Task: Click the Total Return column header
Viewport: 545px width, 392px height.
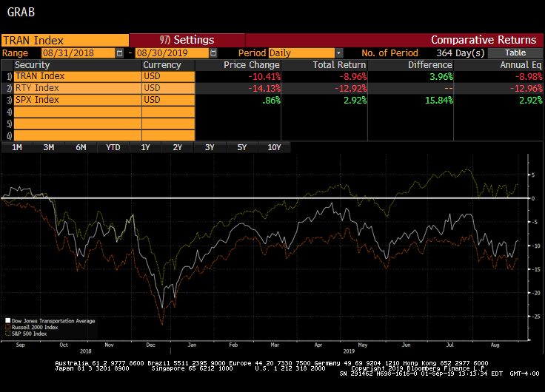Action: pyautogui.click(x=339, y=65)
